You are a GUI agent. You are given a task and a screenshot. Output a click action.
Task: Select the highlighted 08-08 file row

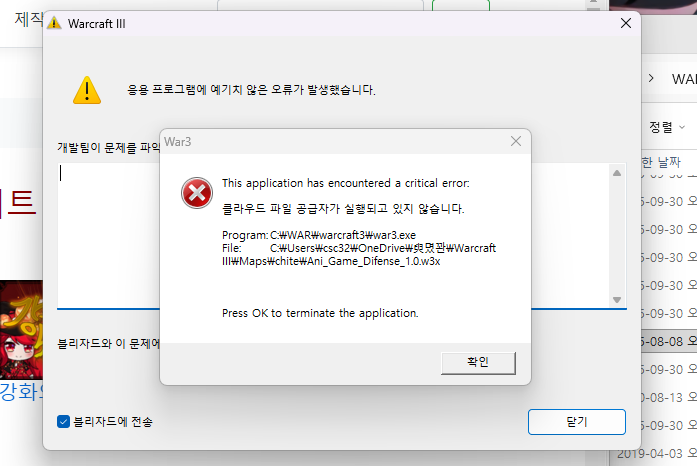[668, 340]
